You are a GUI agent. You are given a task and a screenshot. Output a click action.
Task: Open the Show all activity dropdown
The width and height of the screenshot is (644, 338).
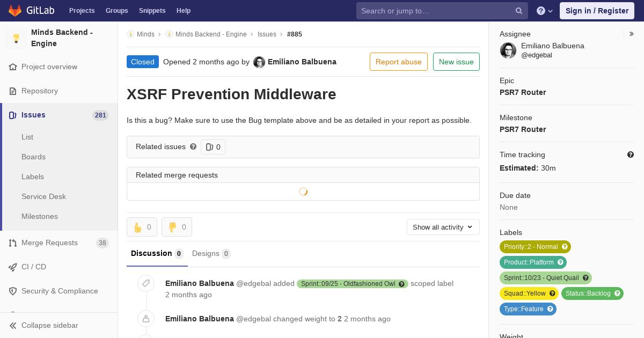point(443,227)
